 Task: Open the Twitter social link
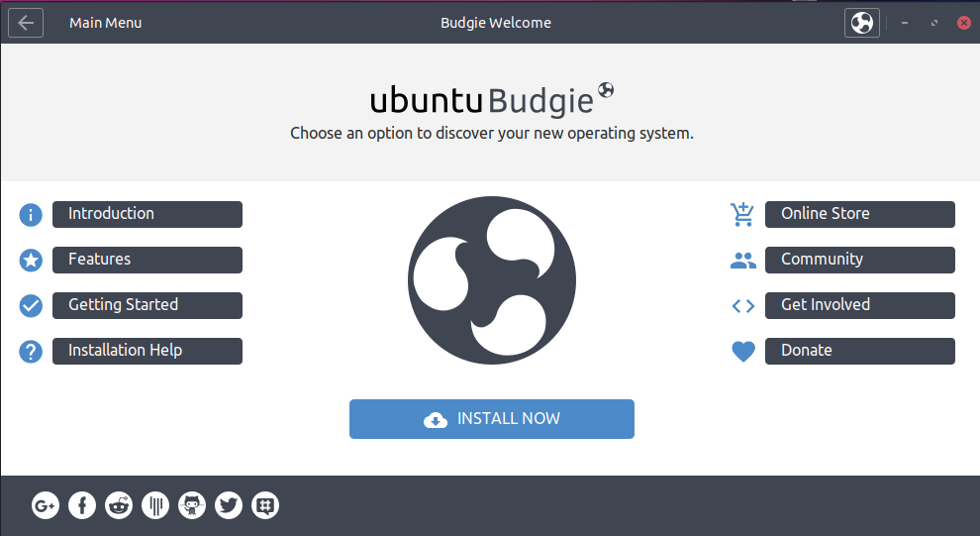pos(229,505)
